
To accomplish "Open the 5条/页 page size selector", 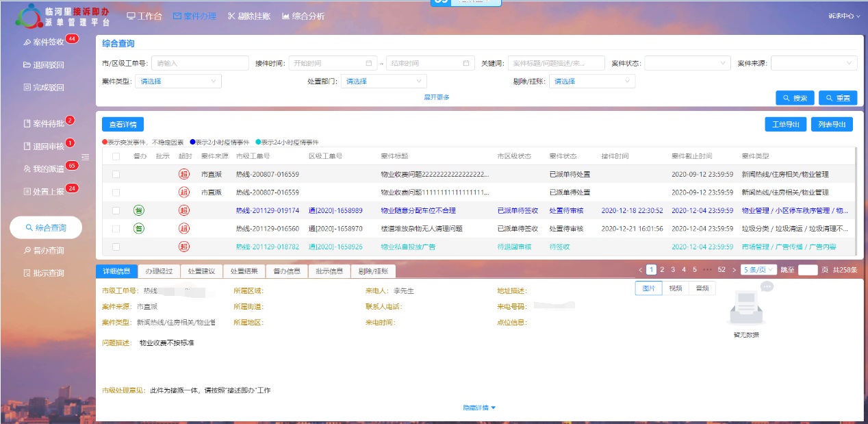I will [759, 270].
